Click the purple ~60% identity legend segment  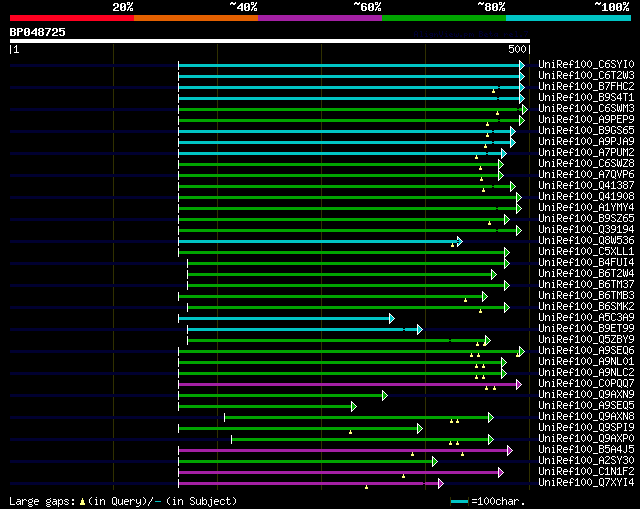pos(320,18)
